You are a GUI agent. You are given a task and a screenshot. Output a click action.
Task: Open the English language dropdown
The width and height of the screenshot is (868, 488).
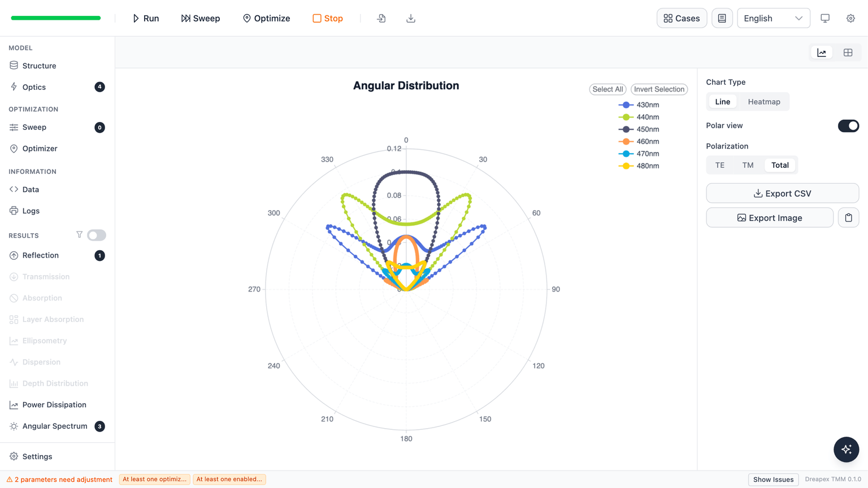pyautogui.click(x=773, y=18)
